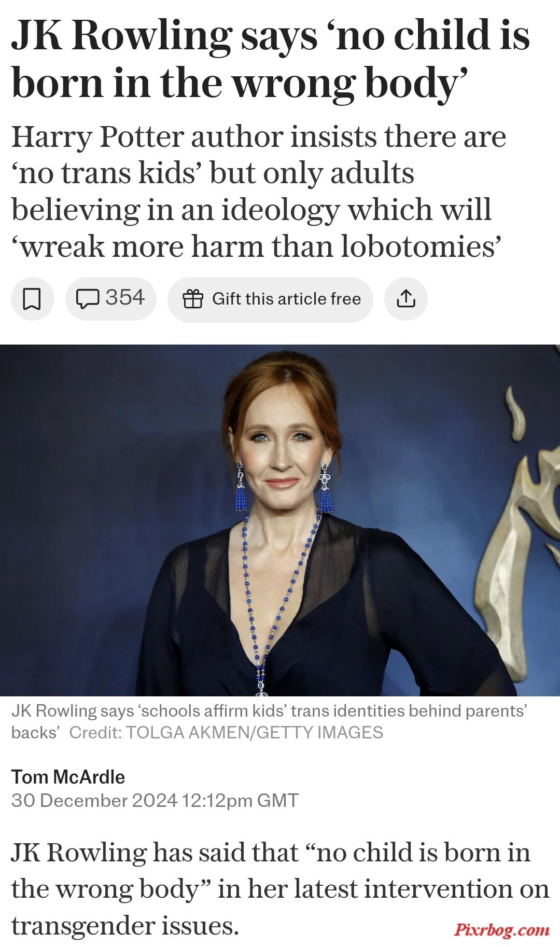Open author profile Tom McArdle
The image size is (560, 947).
tap(68, 777)
